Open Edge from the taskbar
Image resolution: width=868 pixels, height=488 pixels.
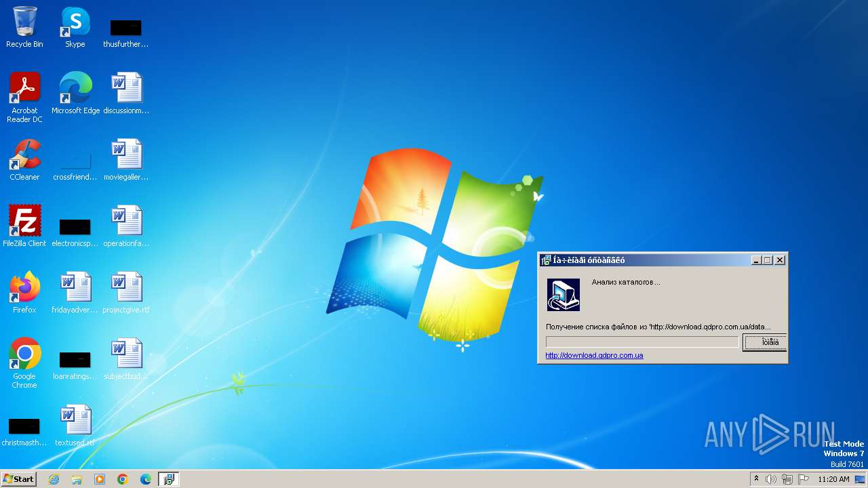(146, 479)
